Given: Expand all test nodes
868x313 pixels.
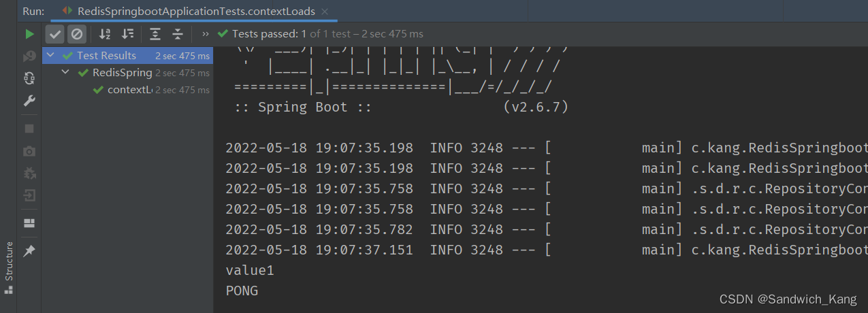Looking at the screenshot, I should (155, 33).
